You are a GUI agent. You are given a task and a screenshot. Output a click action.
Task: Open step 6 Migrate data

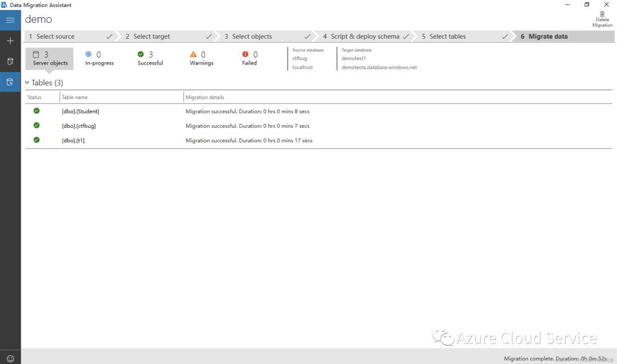pyautogui.click(x=565, y=36)
